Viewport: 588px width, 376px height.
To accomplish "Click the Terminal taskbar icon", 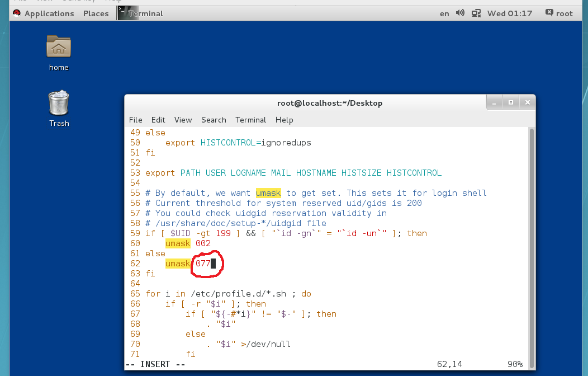I will 128,13.
